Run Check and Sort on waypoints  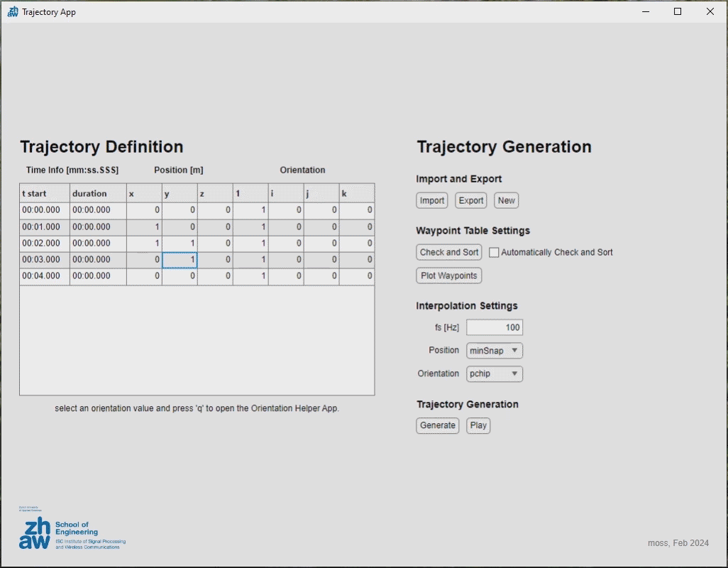[x=448, y=252]
